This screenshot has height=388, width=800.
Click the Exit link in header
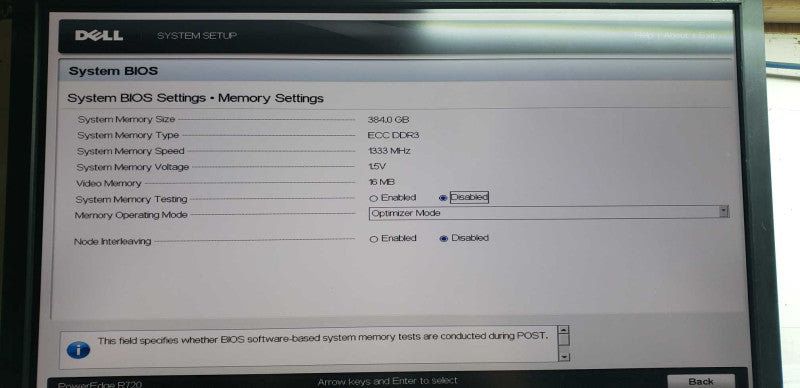click(x=707, y=36)
